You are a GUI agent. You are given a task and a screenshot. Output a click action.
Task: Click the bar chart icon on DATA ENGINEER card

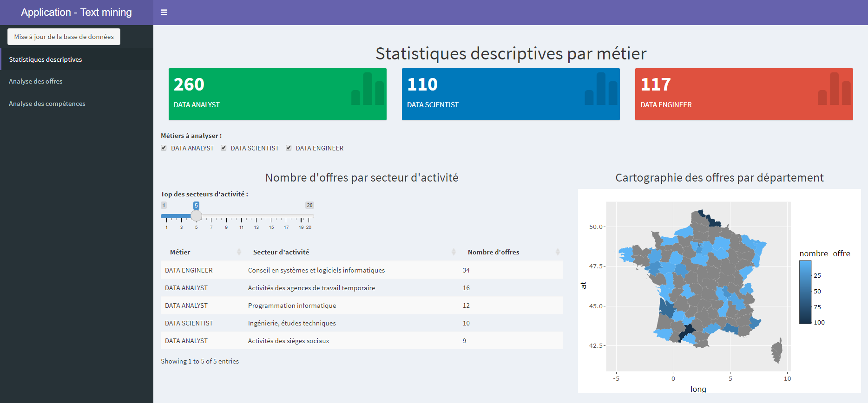pos(835,88)
